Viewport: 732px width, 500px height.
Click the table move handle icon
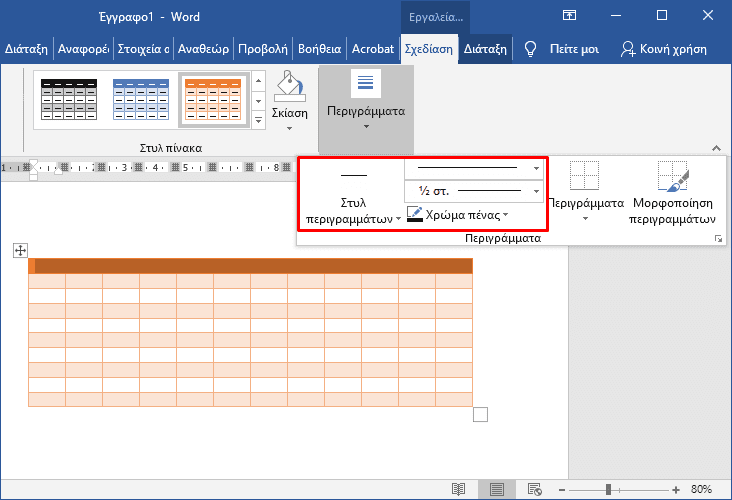tap(19, 250)
